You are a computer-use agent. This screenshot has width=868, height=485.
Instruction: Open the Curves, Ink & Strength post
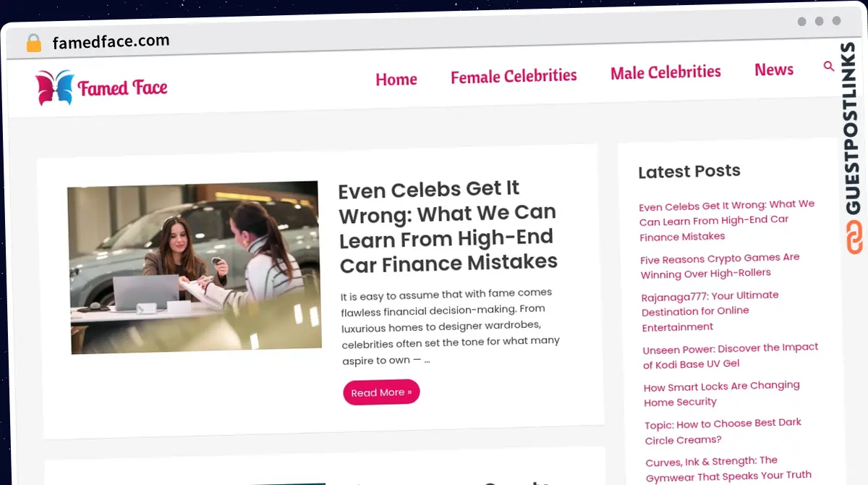click(728, 469)
